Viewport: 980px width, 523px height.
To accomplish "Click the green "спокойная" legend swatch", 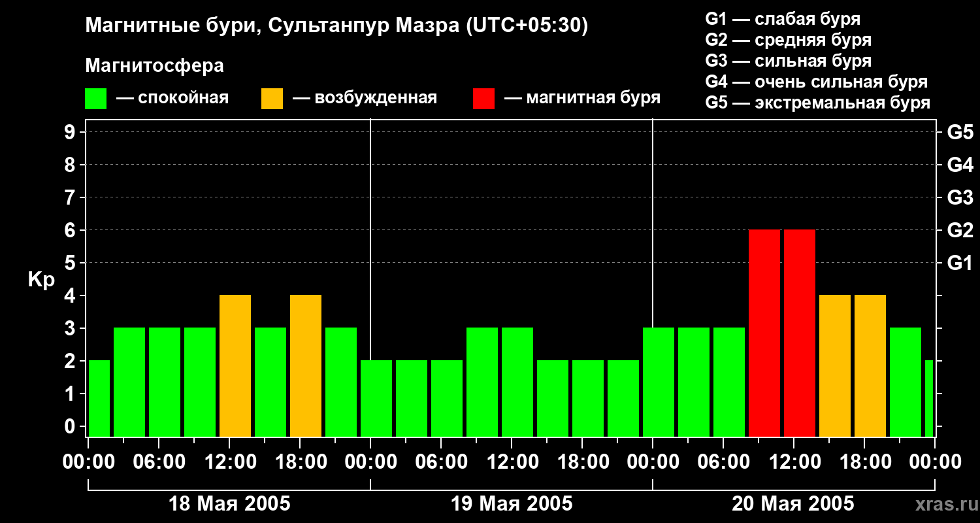I will [x=95, y=99].
